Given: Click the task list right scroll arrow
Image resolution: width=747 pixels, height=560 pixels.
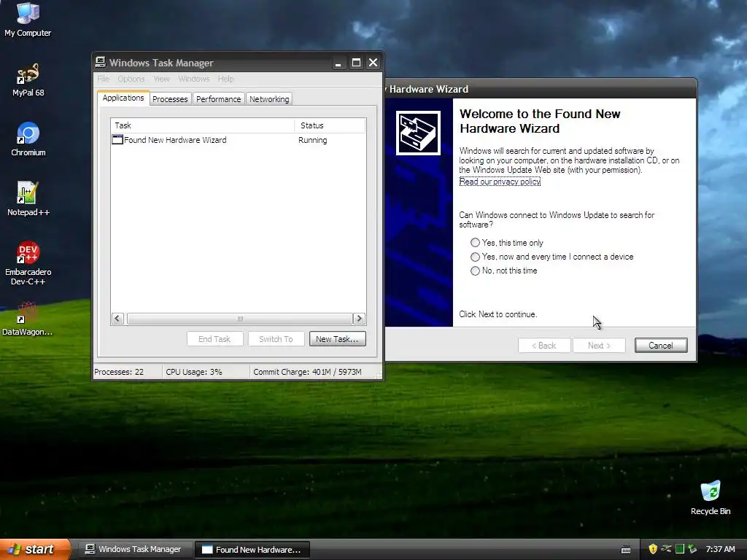Looking at the screenshot, I should click(359, 319).
